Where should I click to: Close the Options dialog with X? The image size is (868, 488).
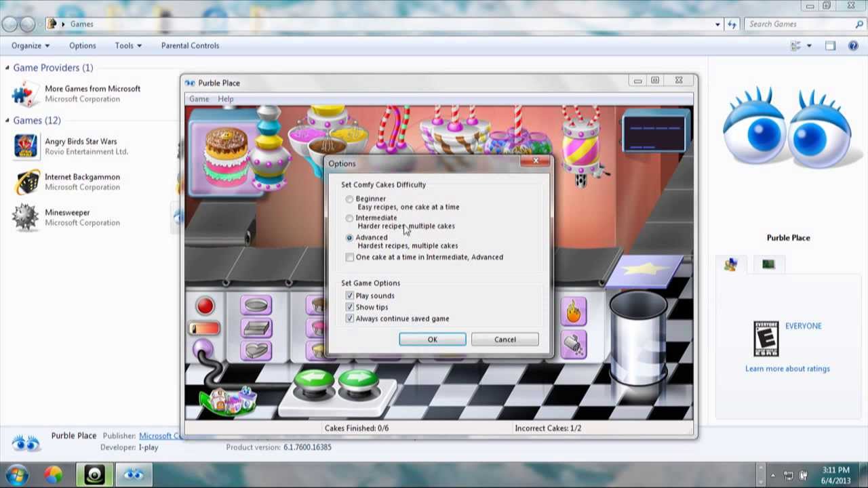pyautogui.click(x=536, y=161)
